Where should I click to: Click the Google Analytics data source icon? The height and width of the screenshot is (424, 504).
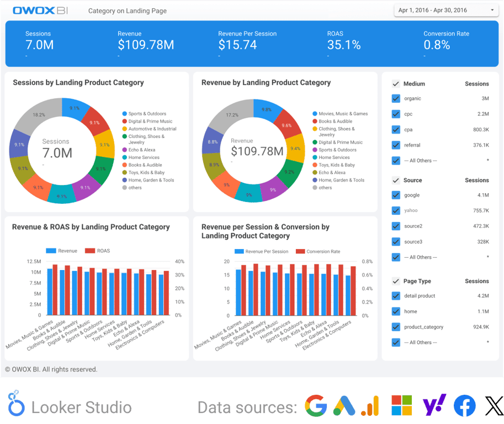(x=370, y=406)
